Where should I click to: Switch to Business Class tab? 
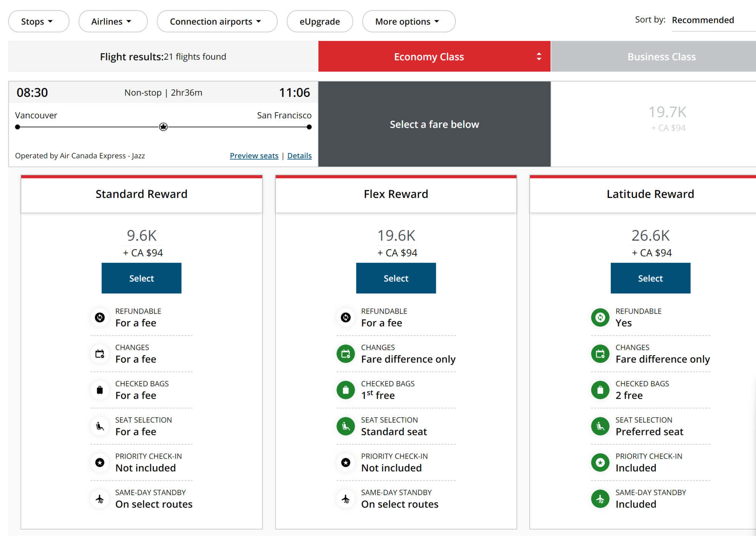tap(661, 57)
